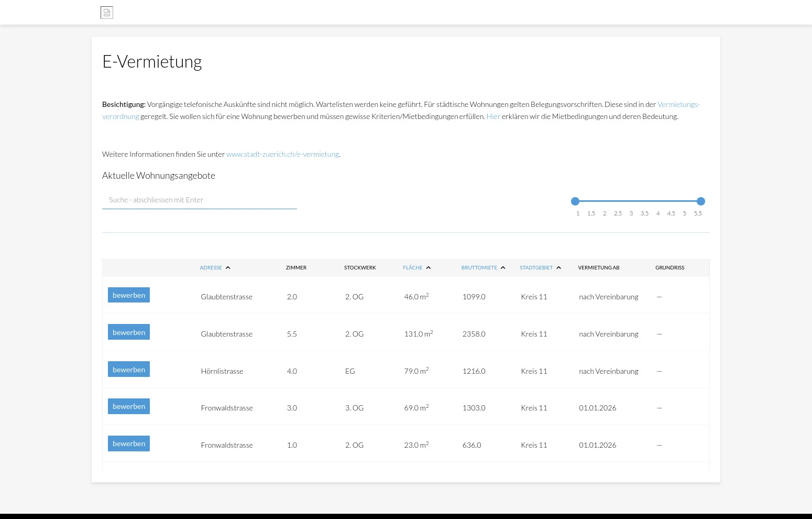Focus the Suche search input field
This screenshot has height=519, width=812.
point(199,200)
